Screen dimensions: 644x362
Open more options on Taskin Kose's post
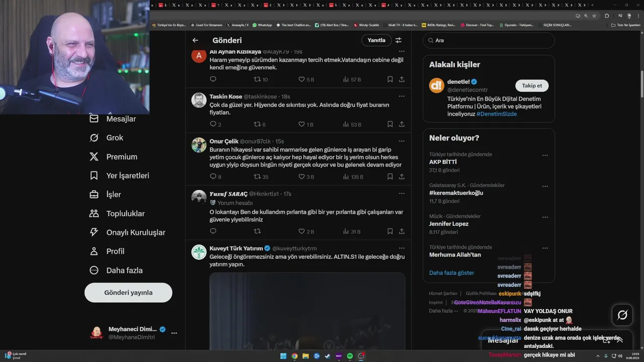click(401, 96)
